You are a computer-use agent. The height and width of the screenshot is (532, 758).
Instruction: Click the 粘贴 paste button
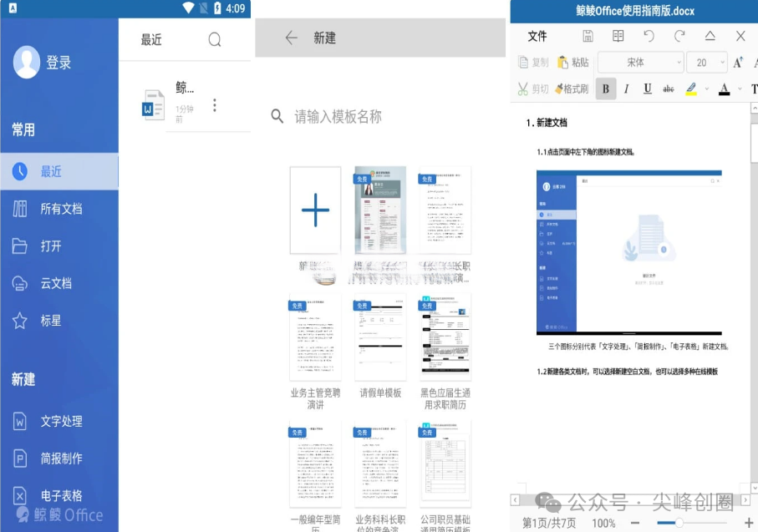click(573, 63)
